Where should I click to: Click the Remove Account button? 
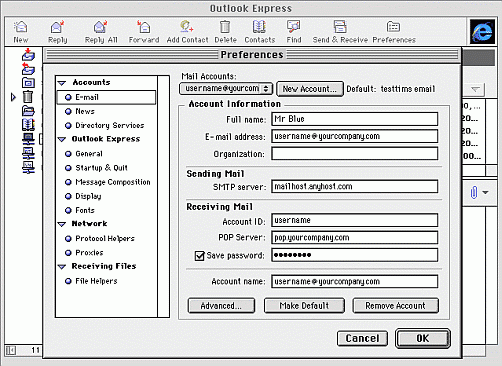(395, 306)
